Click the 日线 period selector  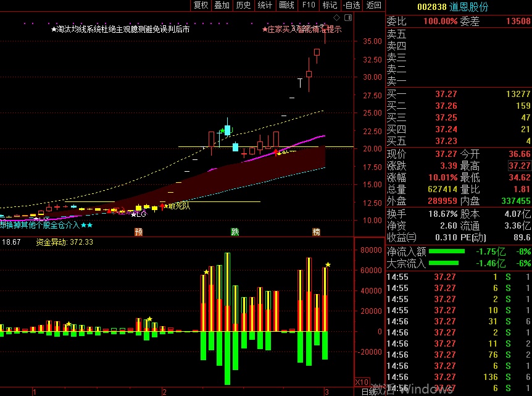368,391
